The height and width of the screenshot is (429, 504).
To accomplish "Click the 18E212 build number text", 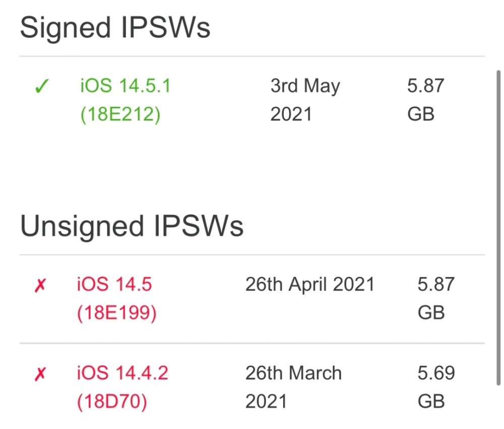I will (120, 114).
